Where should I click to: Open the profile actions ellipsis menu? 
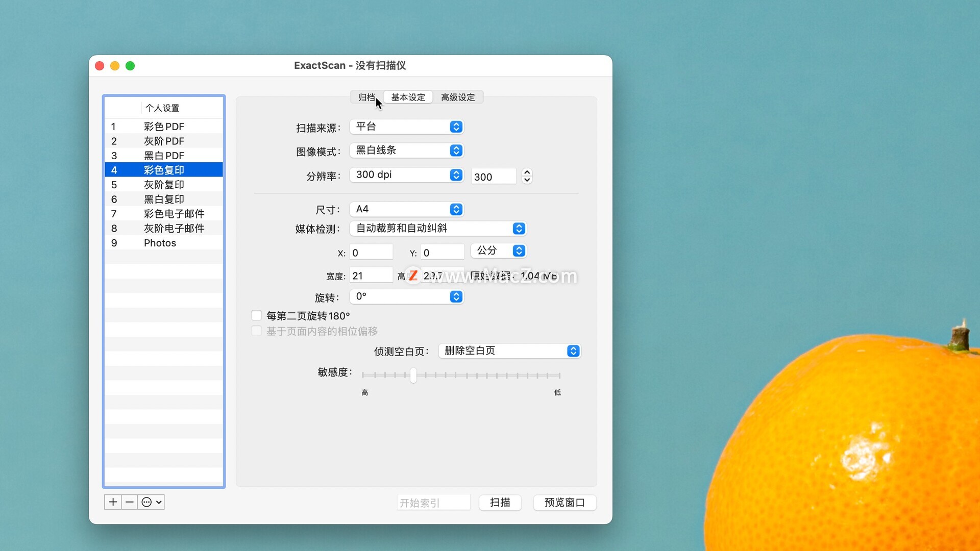pos(151,502)
